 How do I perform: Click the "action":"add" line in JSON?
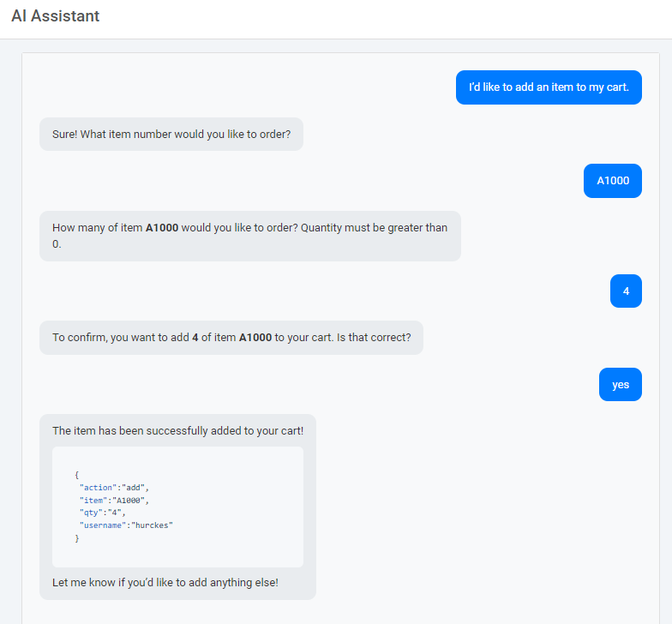[x=114, y=487]
